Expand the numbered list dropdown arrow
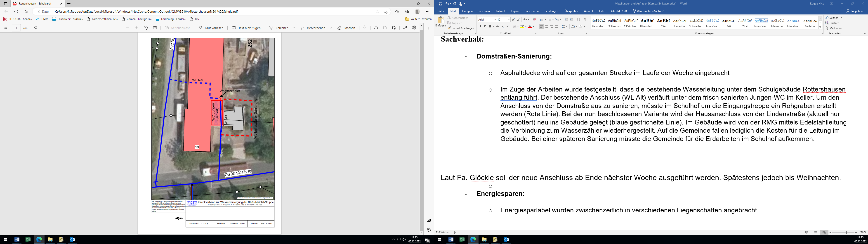This screenshot has width=868, height=244. click(553, 20)
